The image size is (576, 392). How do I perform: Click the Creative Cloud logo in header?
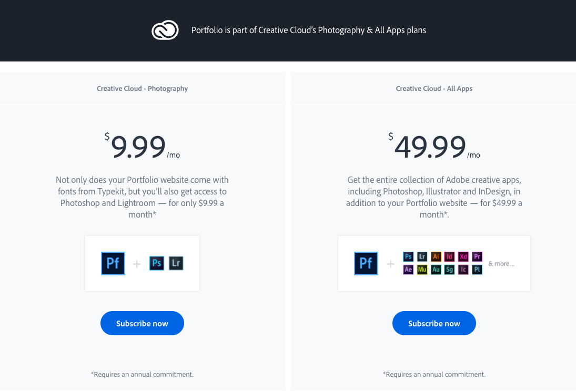(165, 30)
